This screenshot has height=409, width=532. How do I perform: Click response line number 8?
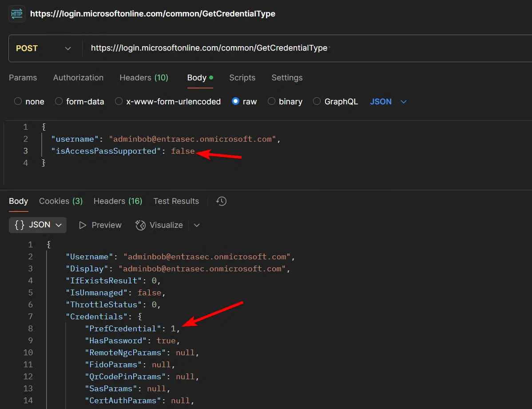point(31,329)
